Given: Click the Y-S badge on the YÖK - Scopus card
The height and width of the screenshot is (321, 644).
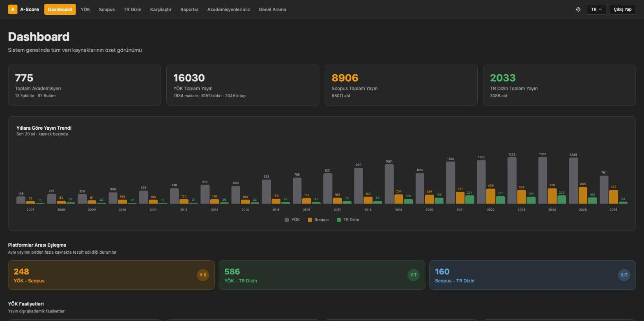Looking at the screenshot, I should pyautogui.click(x=203, y=275).
